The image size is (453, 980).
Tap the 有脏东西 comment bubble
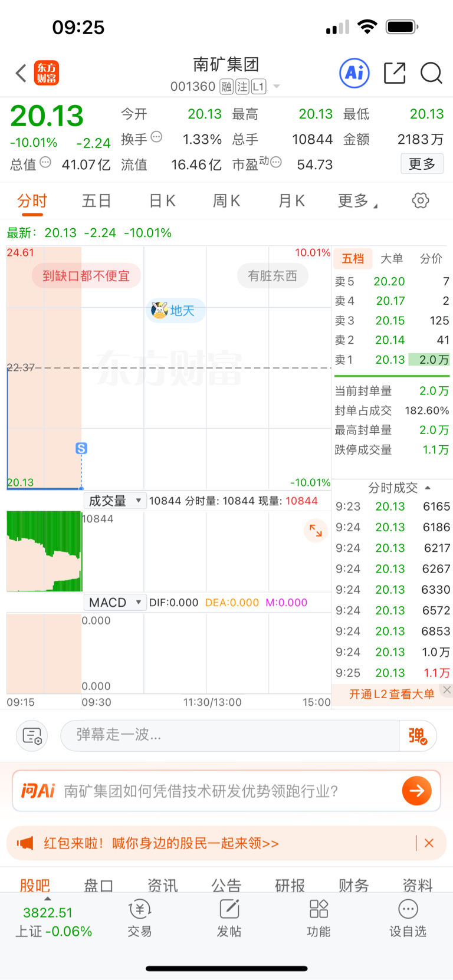[x=273, y=275]
